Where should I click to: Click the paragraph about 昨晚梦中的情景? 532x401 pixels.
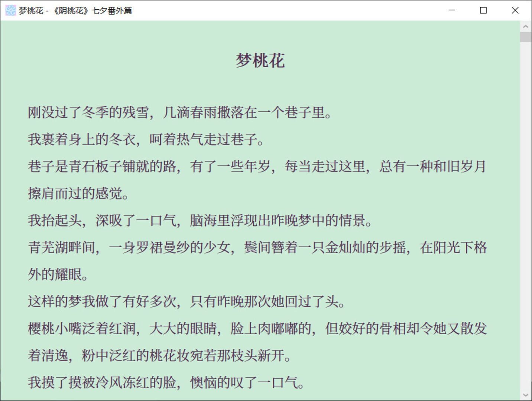(201, 221)
